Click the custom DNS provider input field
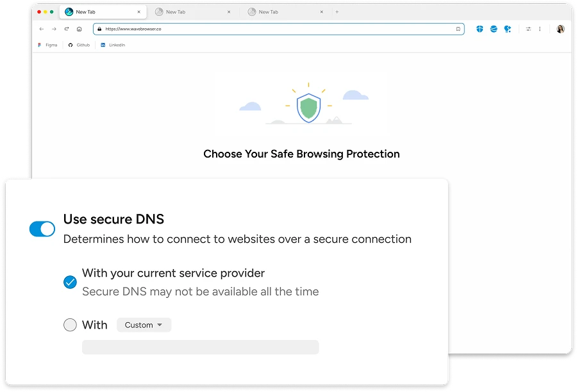Viewport: 577px width, 392px height. point(200,347)
